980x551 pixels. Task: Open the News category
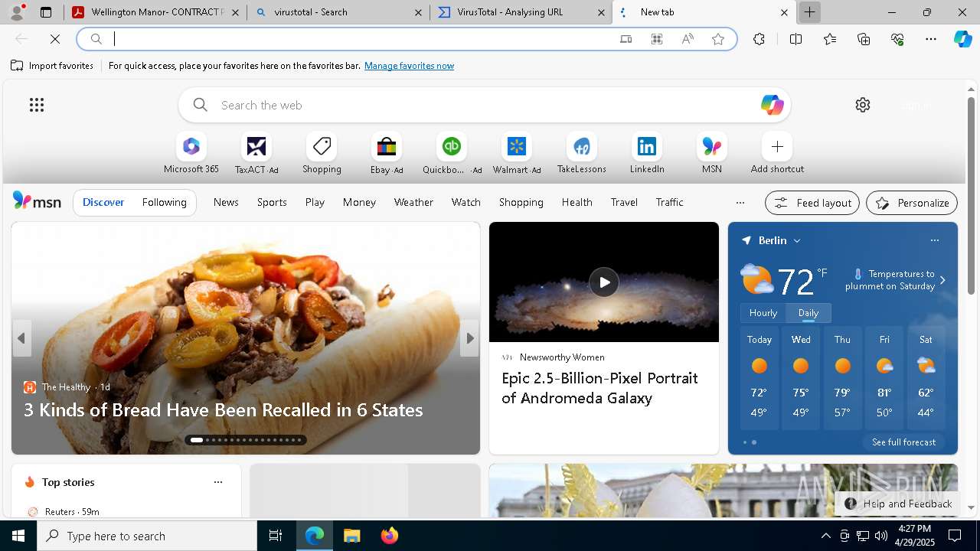pos(226,202)
